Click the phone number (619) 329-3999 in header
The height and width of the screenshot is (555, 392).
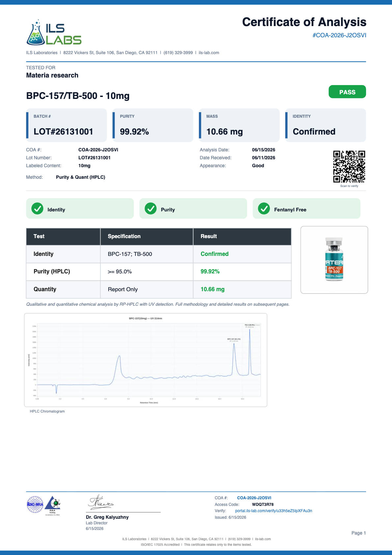coord(178,53)
